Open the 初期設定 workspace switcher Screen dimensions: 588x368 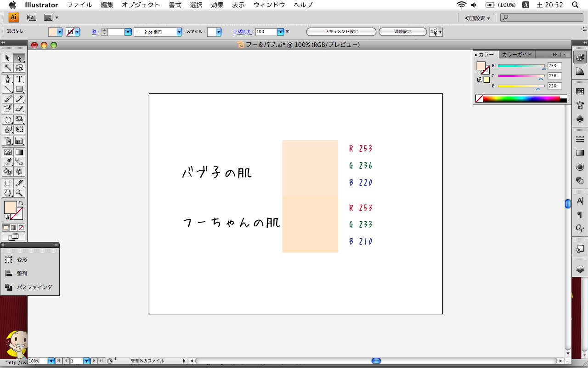[x=477, y=18]
